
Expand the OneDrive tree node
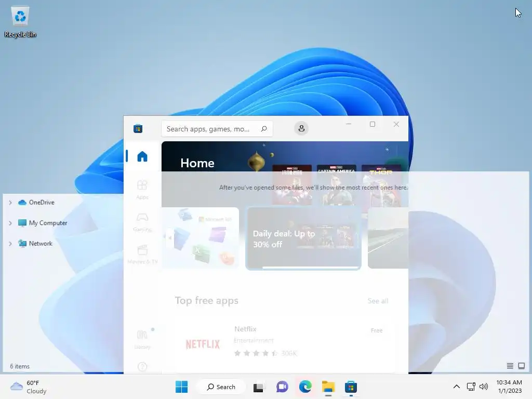click(x=10, y=203)
